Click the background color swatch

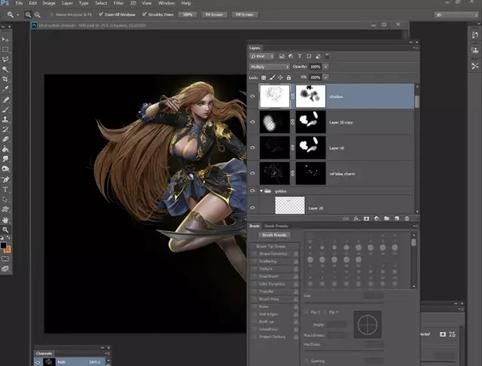[8, 250]
